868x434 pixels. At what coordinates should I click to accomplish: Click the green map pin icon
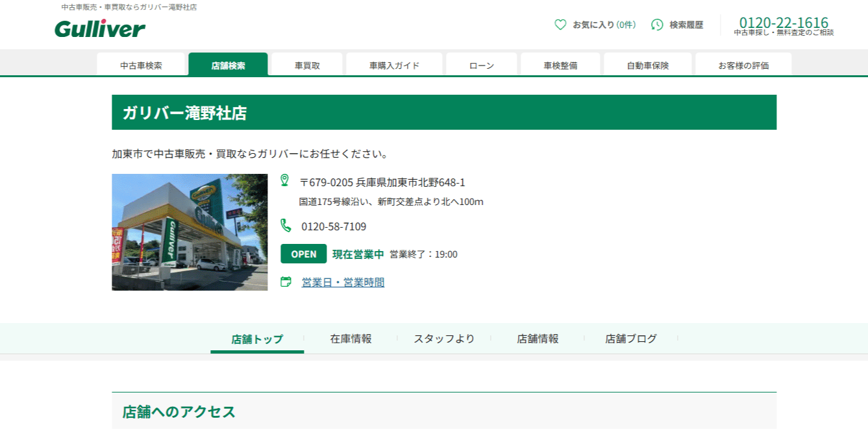[284, 180]
